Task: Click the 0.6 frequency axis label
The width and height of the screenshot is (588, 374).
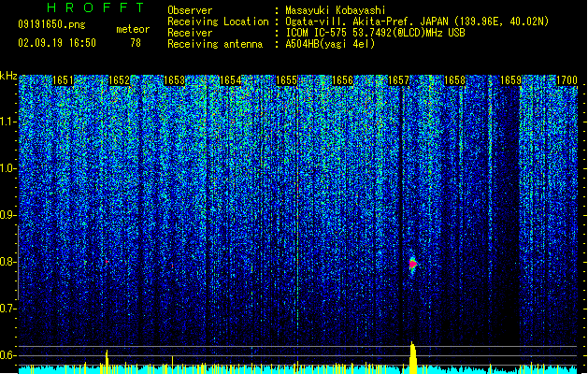Action: [x=8, y=355]
